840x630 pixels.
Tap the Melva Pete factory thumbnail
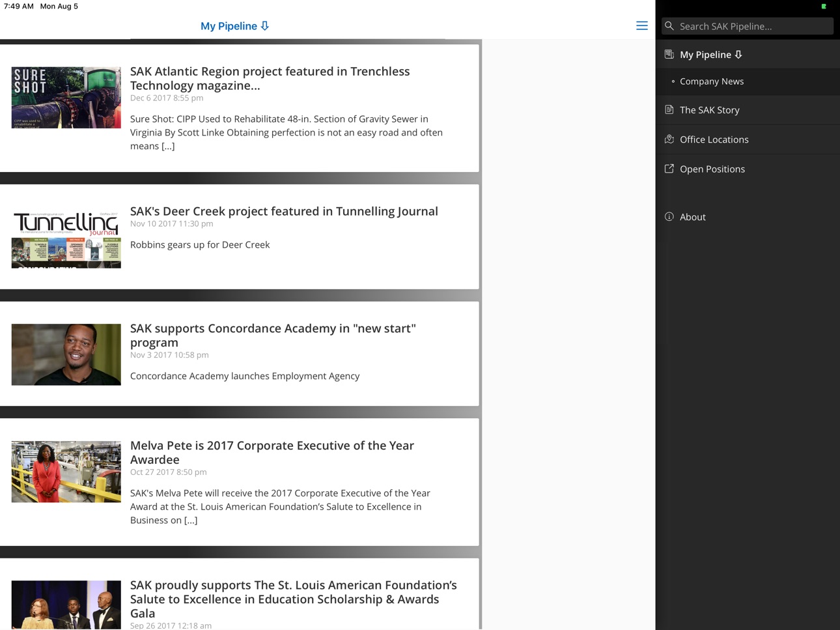pos(66,472)
